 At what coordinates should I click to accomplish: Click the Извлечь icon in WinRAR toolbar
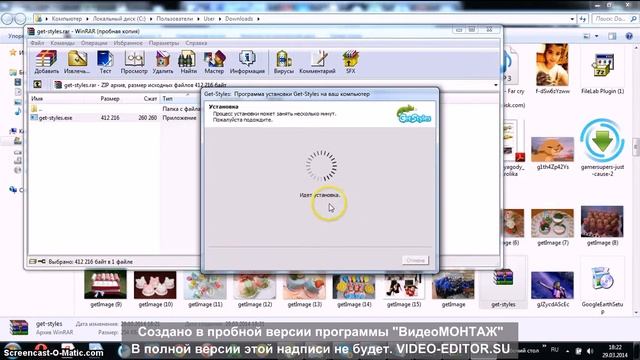77,62
